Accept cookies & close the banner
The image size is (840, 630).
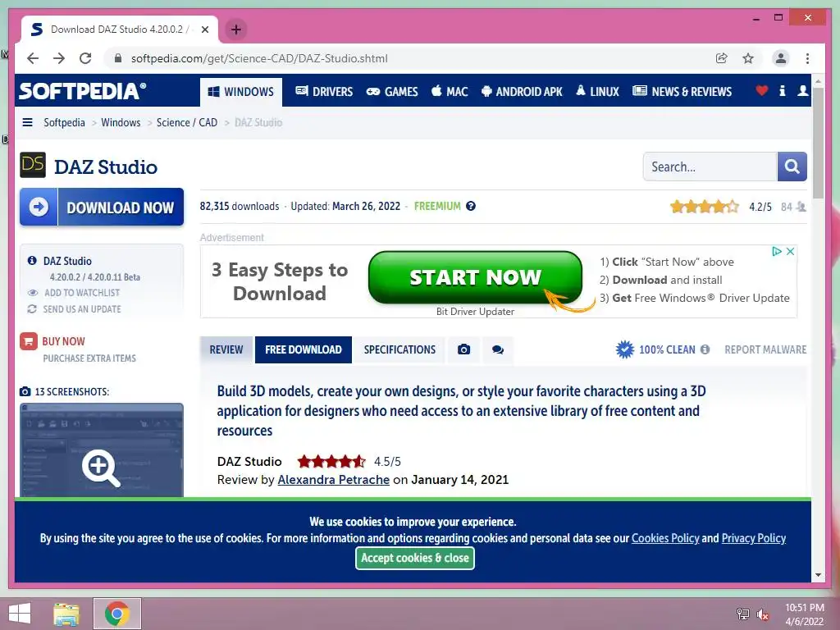[x=414, y=558]
